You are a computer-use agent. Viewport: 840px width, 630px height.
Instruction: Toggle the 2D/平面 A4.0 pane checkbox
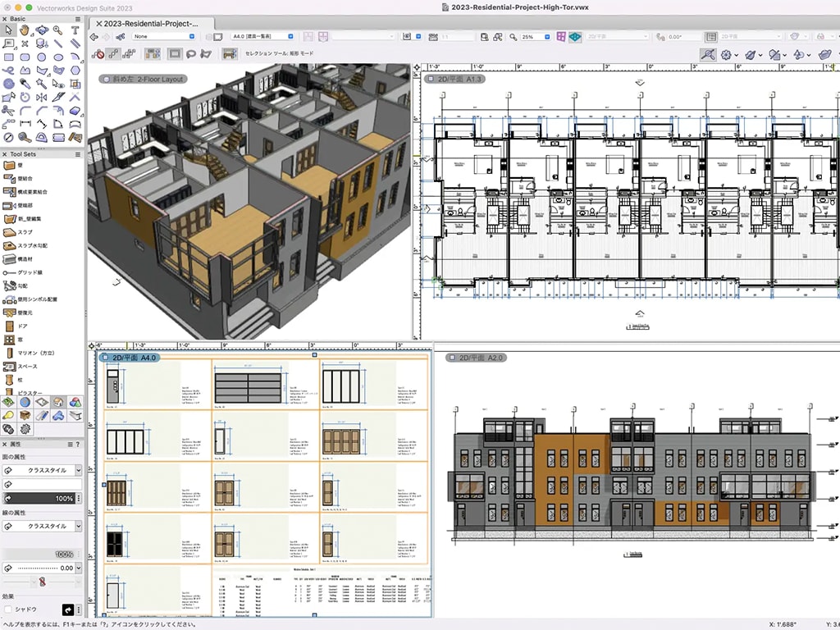105,358
